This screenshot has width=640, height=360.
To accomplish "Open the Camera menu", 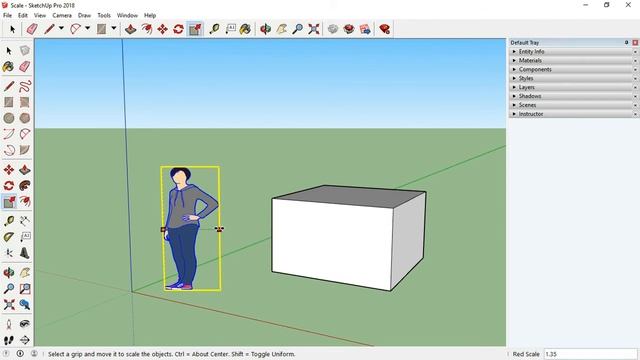I will coord(62,16).
